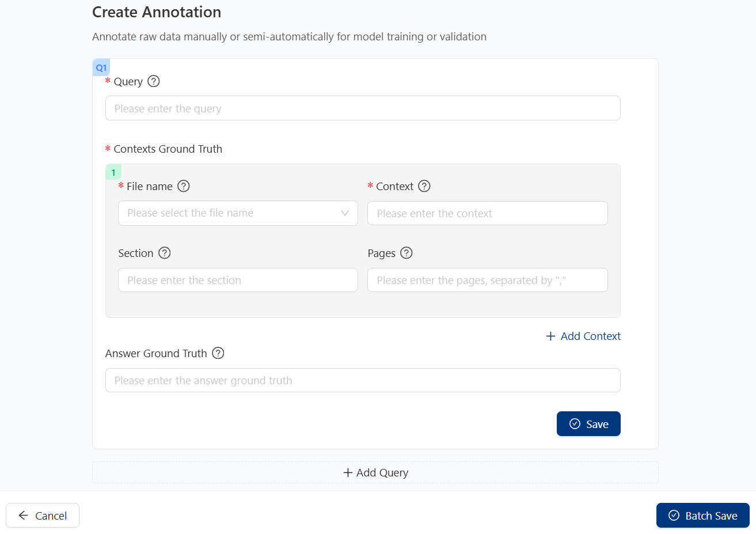The image size is (756, 534).
Task: Click the answer ground truth field
Action: 363,380
